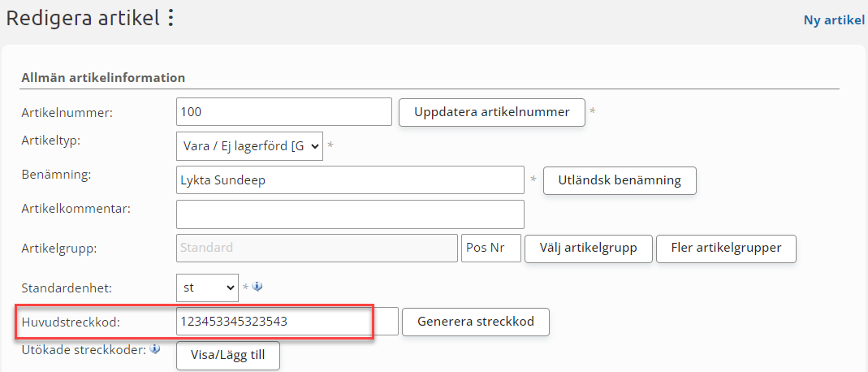Screen dimensions: 868x372
Task: Click the Pos Nr input box
Action: click(x=490, y=248)
